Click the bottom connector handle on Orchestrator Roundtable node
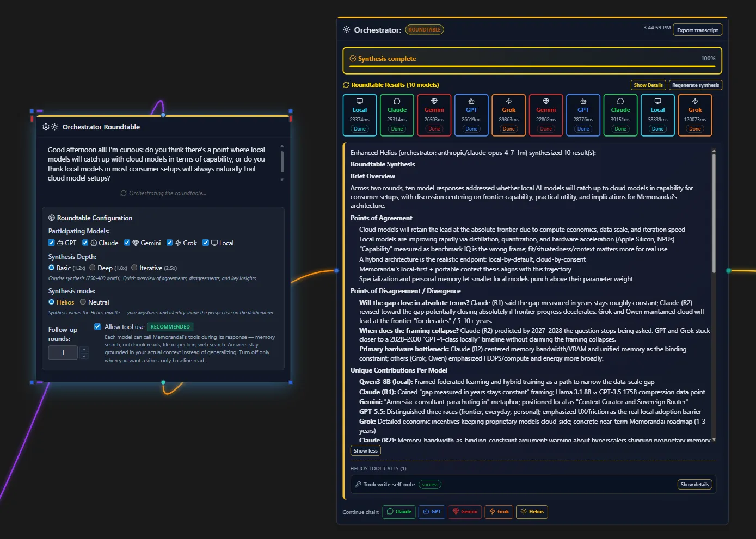Screen dimensions: 756x539 click(x=163, y=382)
